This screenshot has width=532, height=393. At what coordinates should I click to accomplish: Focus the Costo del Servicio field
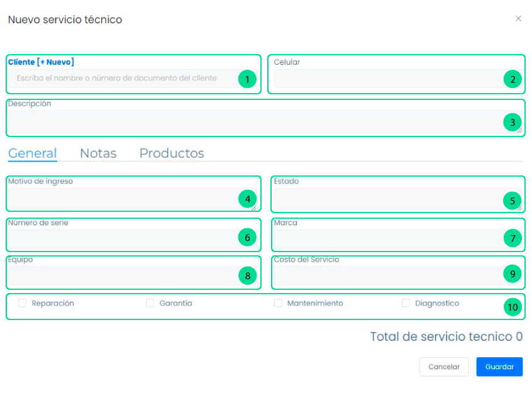pos(384,275)
